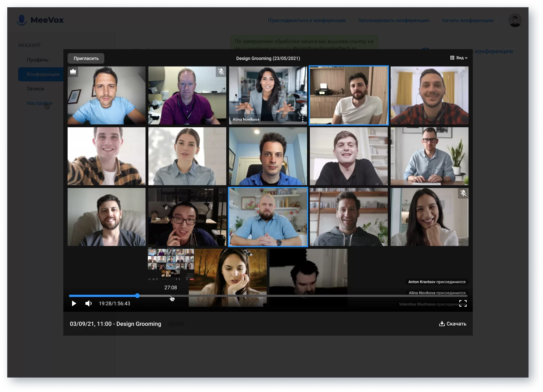
Task: Select highlighted tile of man in white t-shirt
Action: pos(349,95)
